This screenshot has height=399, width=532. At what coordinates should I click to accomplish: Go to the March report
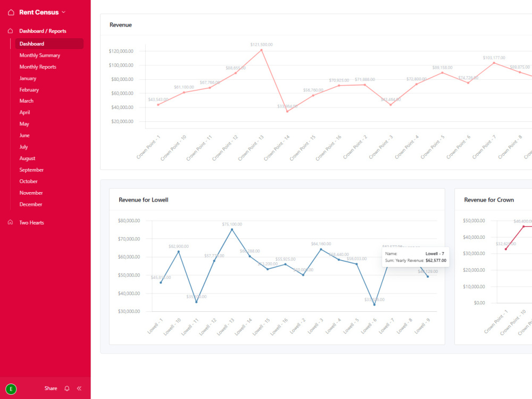pyautogui.click(x=27, y=101)
